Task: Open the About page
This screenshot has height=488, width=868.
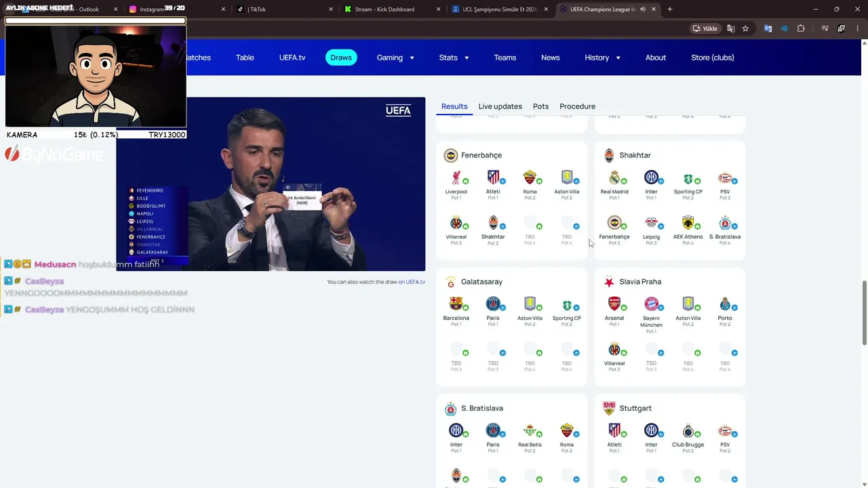Action: 656,58
